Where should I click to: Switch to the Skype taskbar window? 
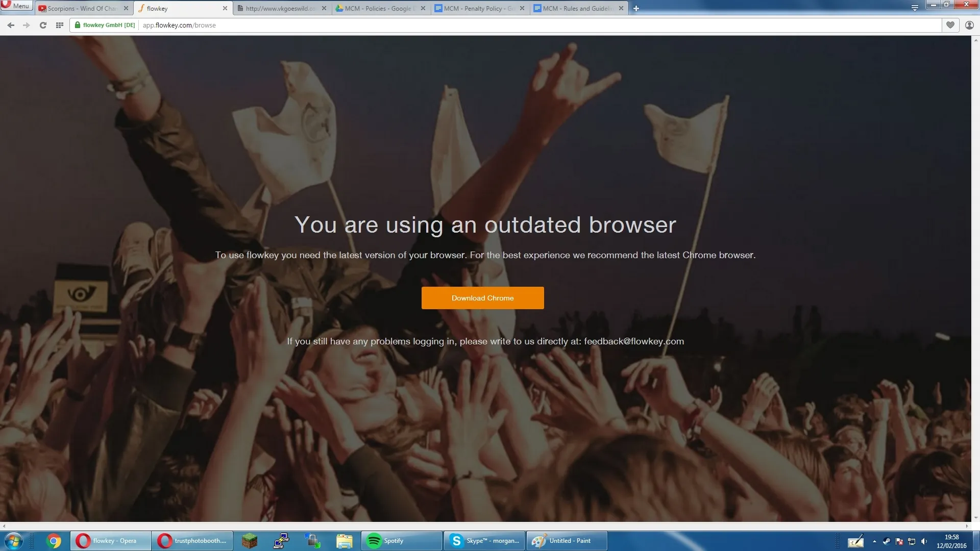point(484,541)
